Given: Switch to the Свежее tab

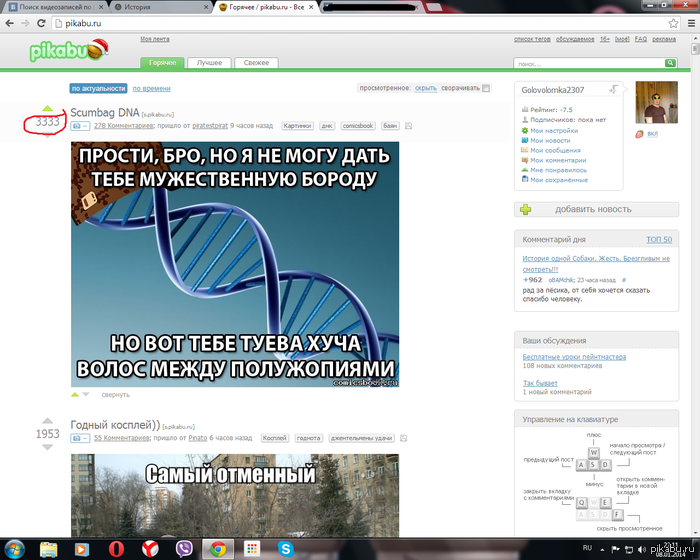Looking at the screenshot, I should (x=256, y=63).
